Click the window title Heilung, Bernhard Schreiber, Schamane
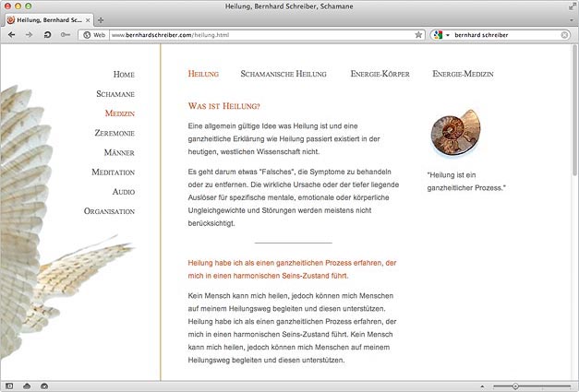The width and height of the screenshot is (579, 392). tap(289, 6)
